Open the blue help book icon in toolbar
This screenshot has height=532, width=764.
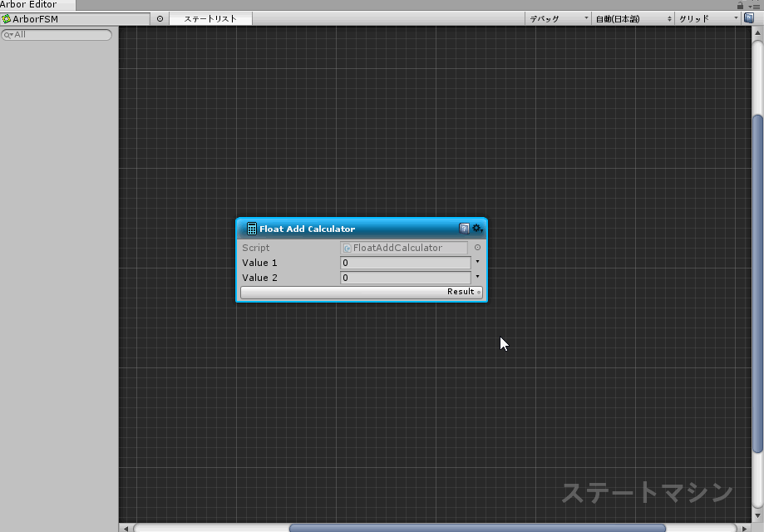click(749, 18)
